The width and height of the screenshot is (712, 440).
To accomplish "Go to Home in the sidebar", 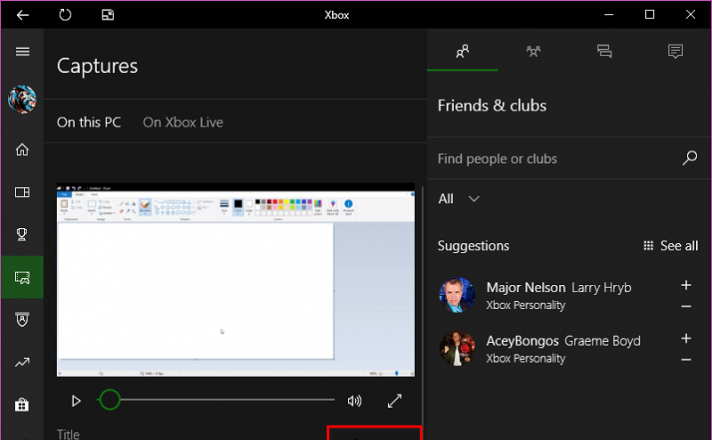I will coord(22,149).
